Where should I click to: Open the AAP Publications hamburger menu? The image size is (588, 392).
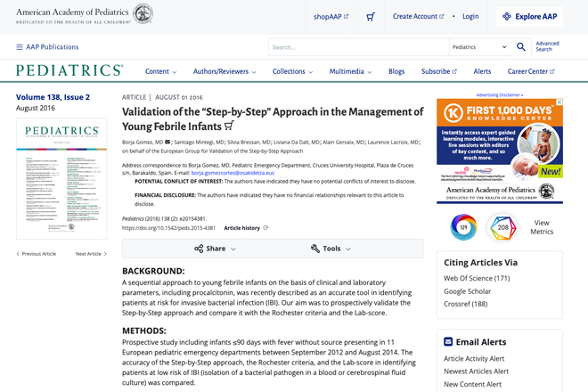(47, 47)
